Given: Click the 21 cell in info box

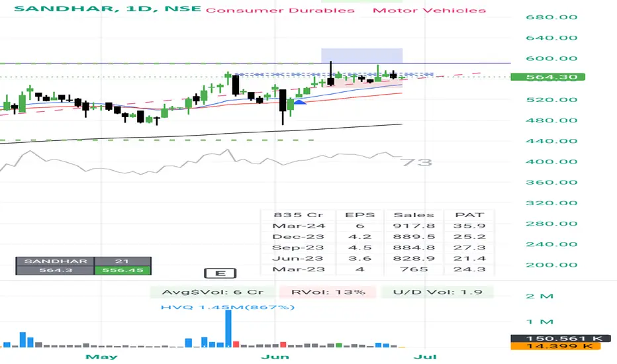Looking at the screenshot, I should (x=122, y=261).
